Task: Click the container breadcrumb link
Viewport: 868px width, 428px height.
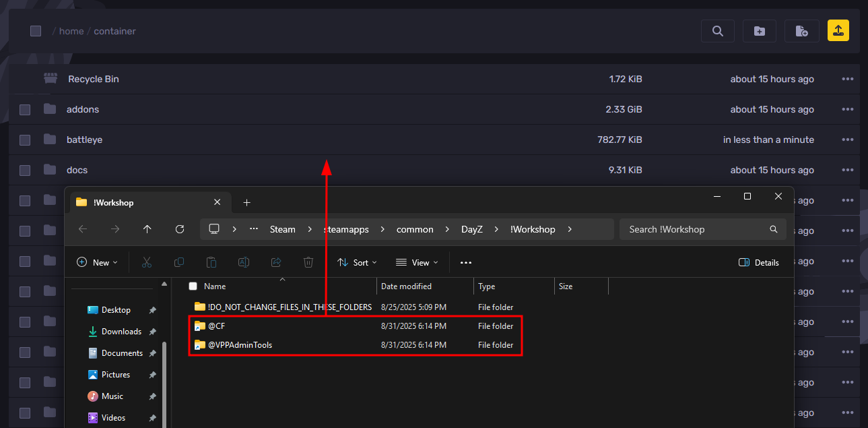Action: click(x=114, y=31)
